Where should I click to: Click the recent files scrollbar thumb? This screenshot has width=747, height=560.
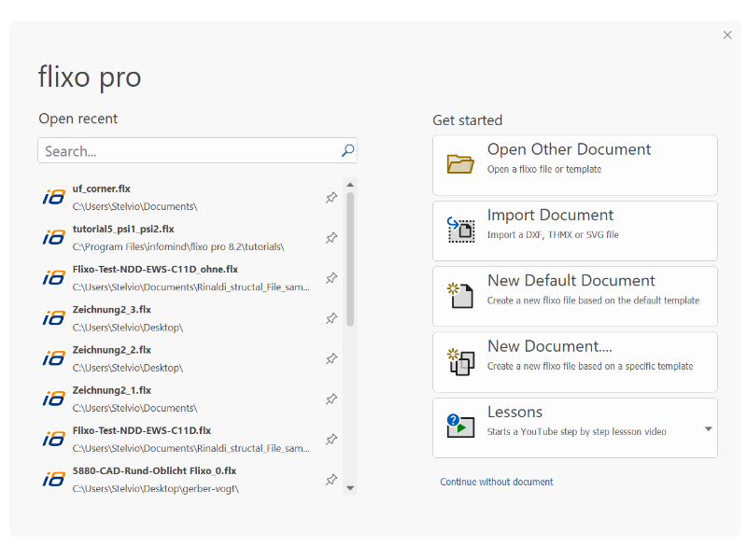350,259
